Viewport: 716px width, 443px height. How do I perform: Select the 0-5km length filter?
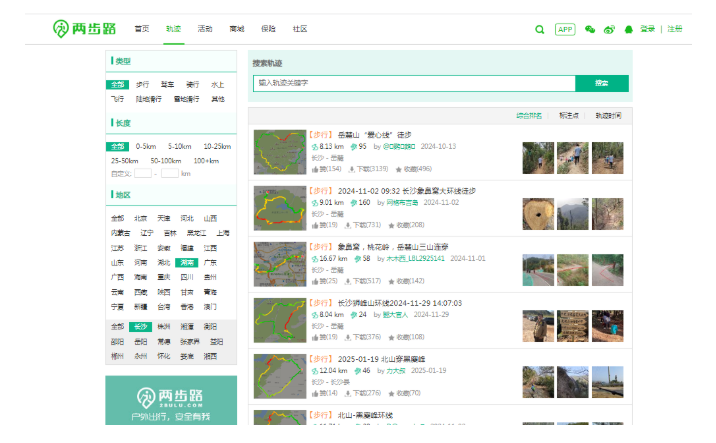146,147
